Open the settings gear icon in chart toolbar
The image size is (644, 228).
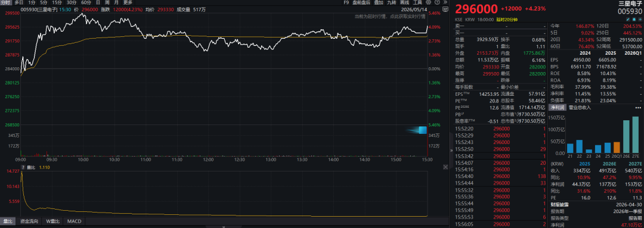428,2
